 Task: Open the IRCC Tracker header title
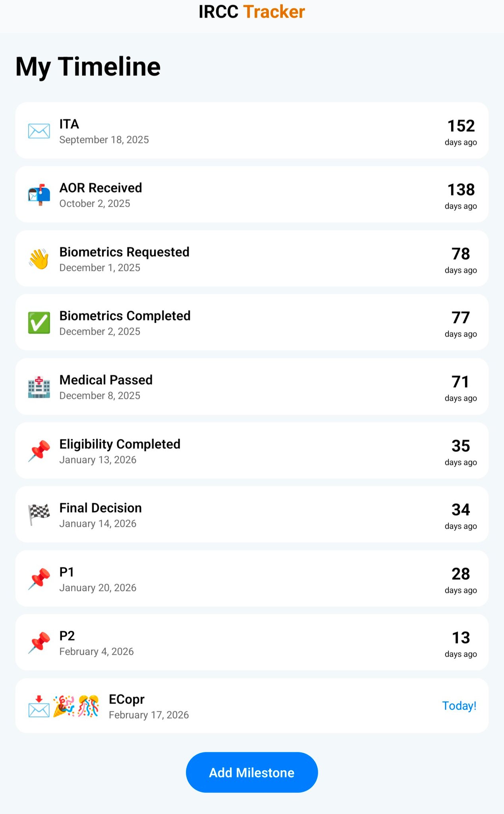tap(252, 12)
